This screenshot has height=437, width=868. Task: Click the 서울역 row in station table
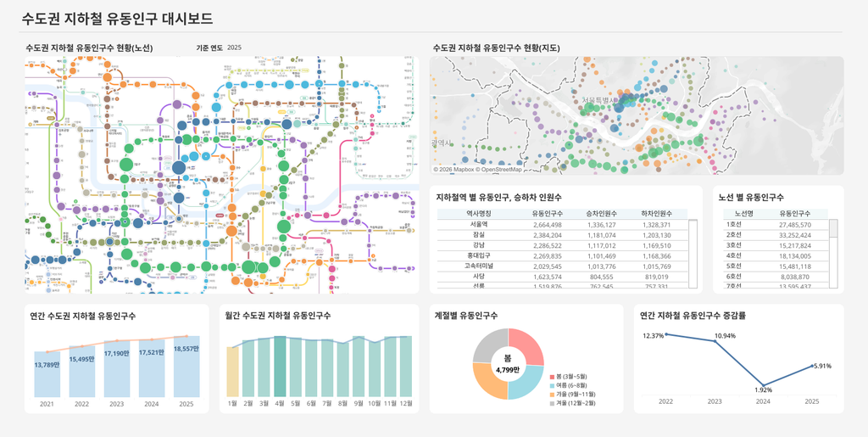[562, 225]
